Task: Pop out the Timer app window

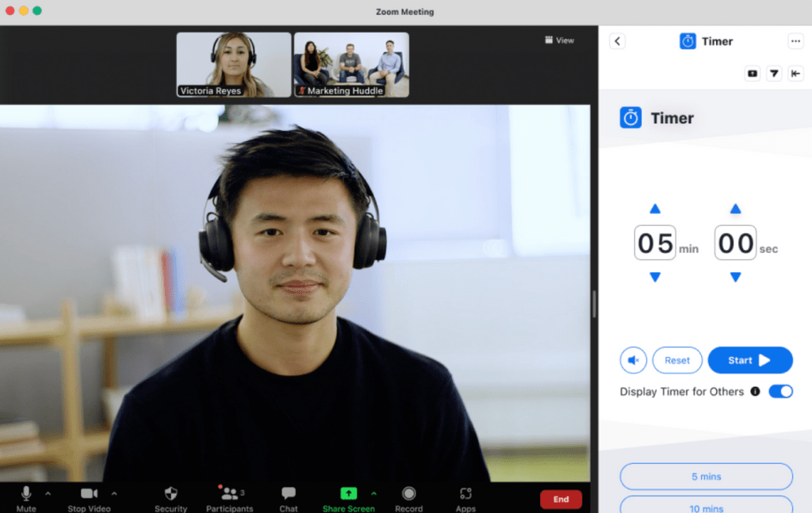Action: [x=752, y=73]
